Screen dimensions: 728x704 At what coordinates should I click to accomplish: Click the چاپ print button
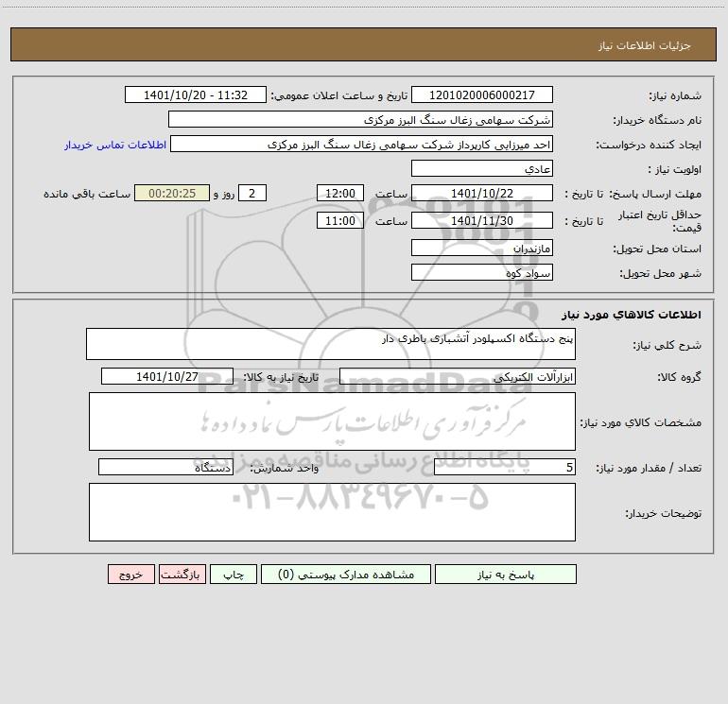tap(234, 575)
